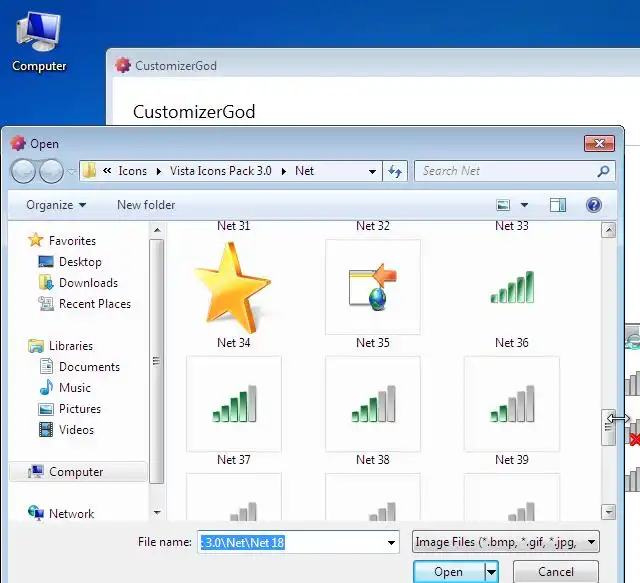Click Open dialog title bar icon

pos(18,143)
